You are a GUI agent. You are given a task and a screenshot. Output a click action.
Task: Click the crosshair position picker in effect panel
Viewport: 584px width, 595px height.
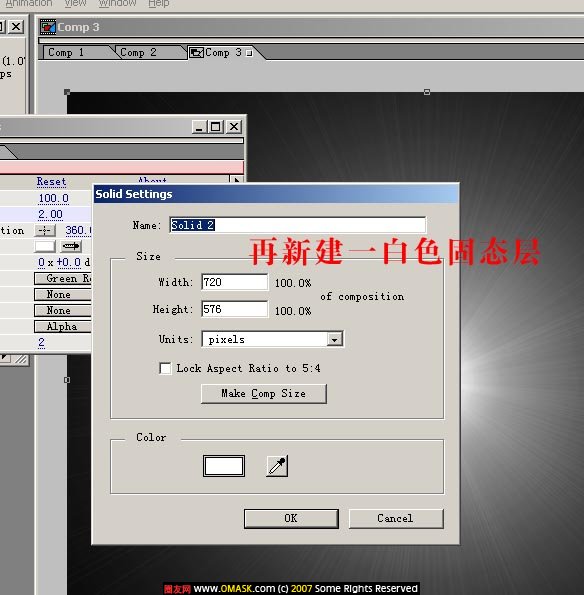coord(45,230)
